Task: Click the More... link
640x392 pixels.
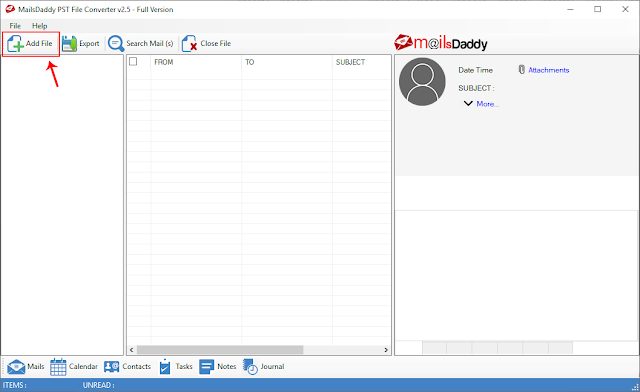Action: tap(488, 104)
